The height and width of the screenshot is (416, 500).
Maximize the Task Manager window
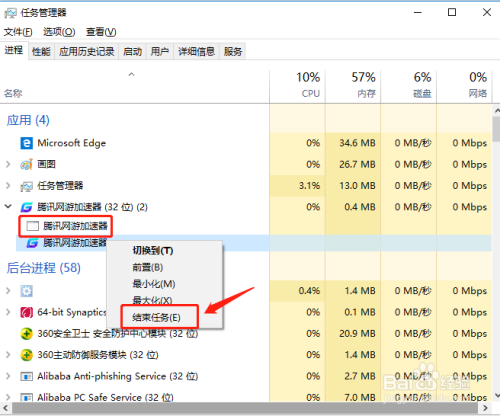click(452, 12)
